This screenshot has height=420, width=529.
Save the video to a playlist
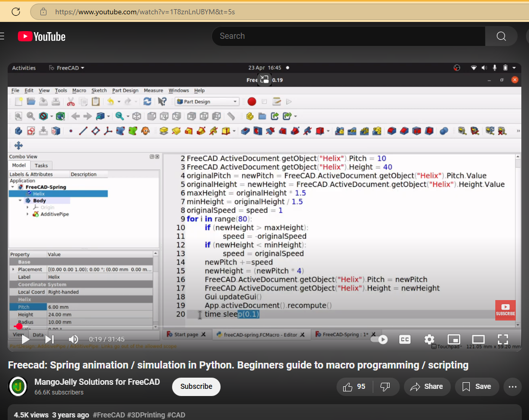[476, 387]
